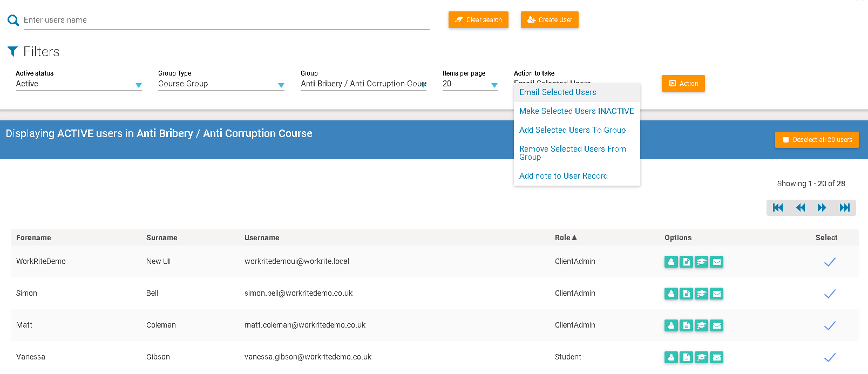Screen dimensions: 868x374
Task: Choose Make Selected Users INACTIVE option
Action: coord(576,111)
